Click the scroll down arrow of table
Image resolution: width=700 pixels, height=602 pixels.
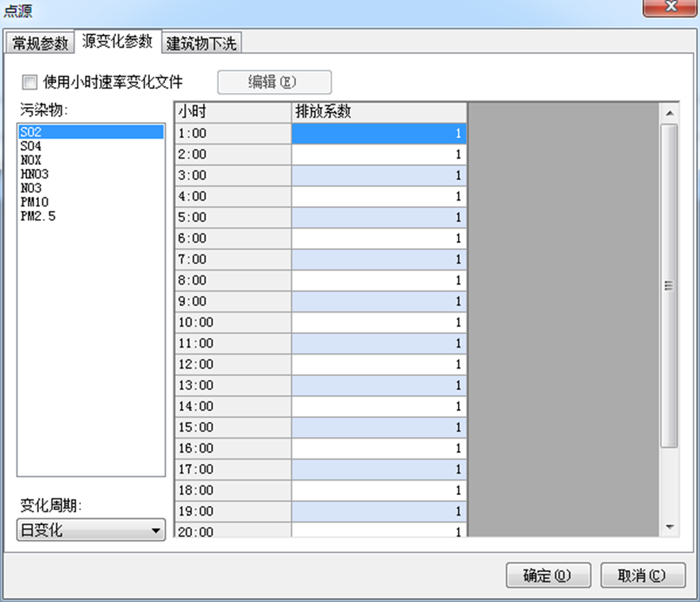pyautogui.click(x=669, y=527)
